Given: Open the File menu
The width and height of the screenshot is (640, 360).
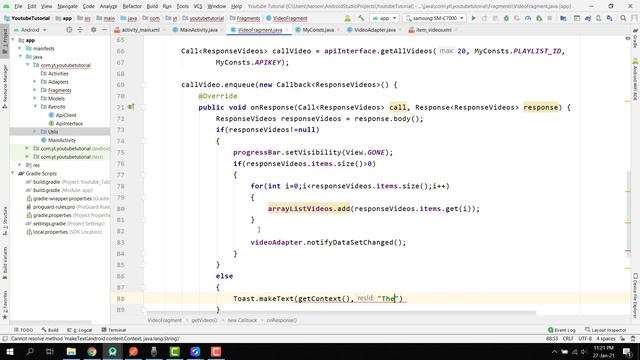Looking at the screenshot, I should tap(18, 6).
